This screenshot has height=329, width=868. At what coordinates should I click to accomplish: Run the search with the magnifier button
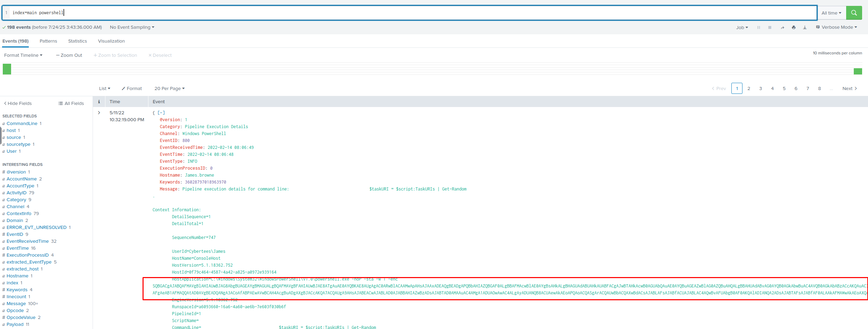click(x=854, y=13)
